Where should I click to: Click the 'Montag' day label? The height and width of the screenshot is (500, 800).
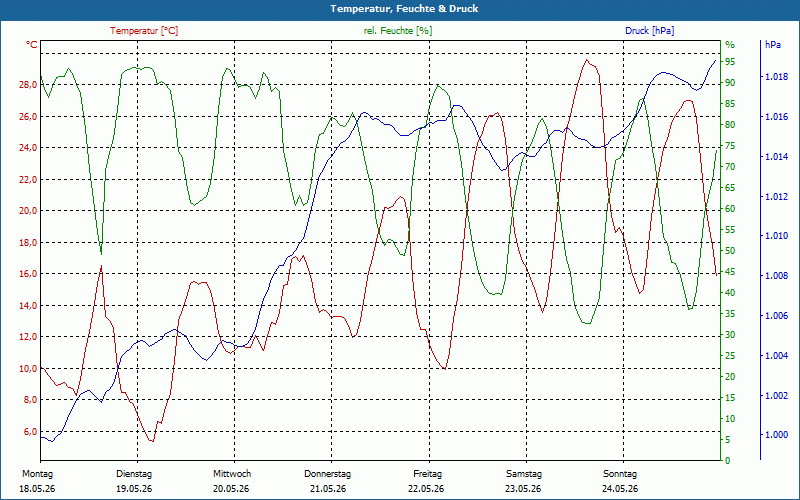coord(37,474)
